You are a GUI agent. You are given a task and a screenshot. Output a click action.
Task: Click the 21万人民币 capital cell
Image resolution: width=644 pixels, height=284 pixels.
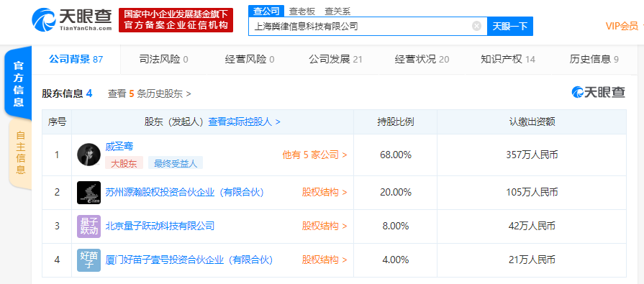point(532,260)
